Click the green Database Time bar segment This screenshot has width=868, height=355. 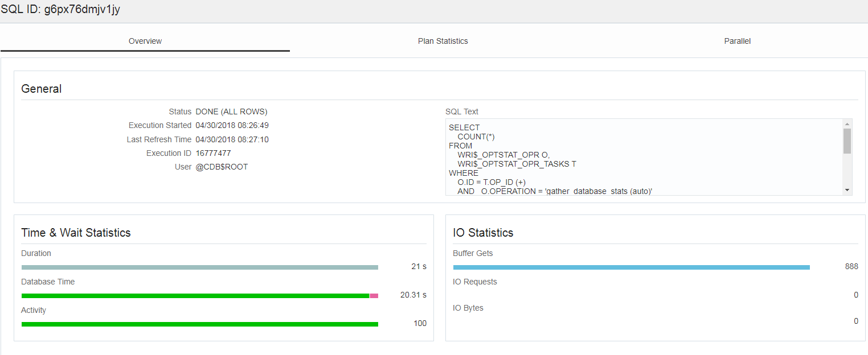[x=195, y=296]
